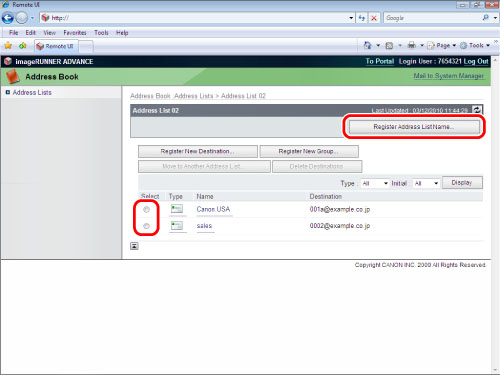500x375 pixels.
Task: Click the home icon in browser toolbar
Action: coord(367,45)
